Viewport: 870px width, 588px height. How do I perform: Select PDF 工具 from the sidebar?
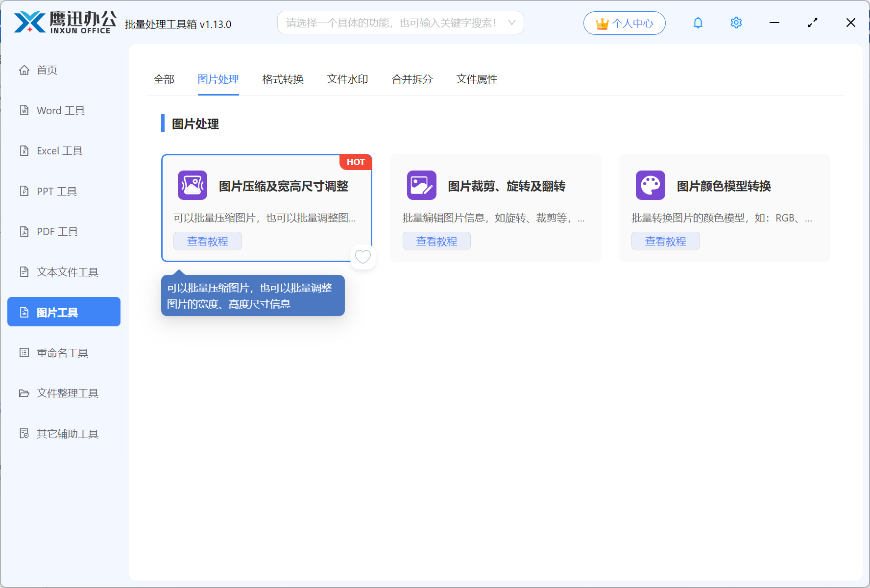point(56,231)
